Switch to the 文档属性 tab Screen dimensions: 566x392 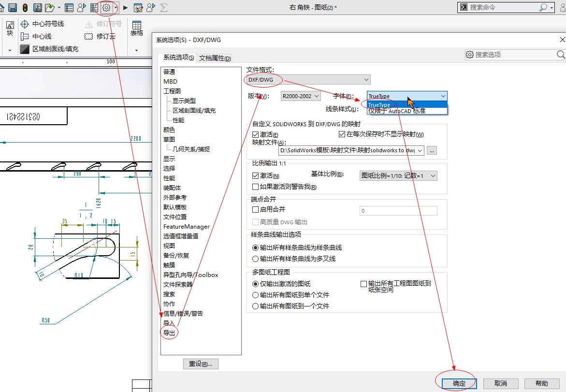(214, 57)
